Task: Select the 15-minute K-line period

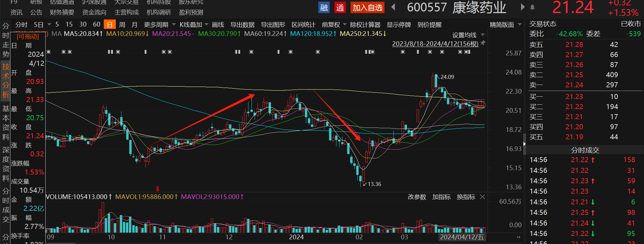Action: [x=69, y=25]
